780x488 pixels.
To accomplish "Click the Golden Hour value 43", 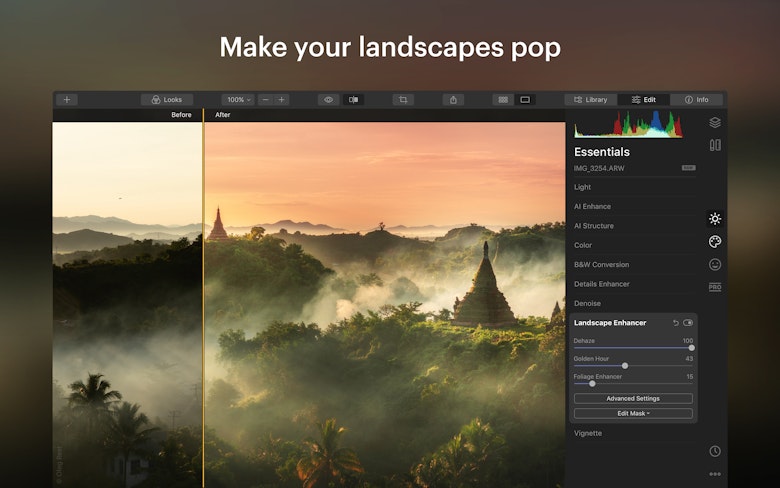I will click(x=689, y=359).
